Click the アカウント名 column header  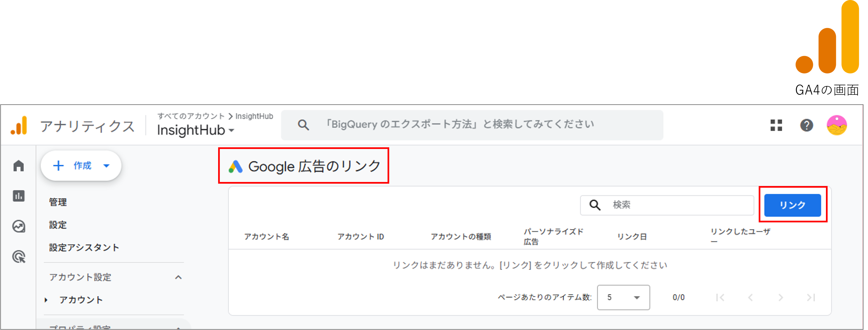pyautogui.click(x=267, y=237)
